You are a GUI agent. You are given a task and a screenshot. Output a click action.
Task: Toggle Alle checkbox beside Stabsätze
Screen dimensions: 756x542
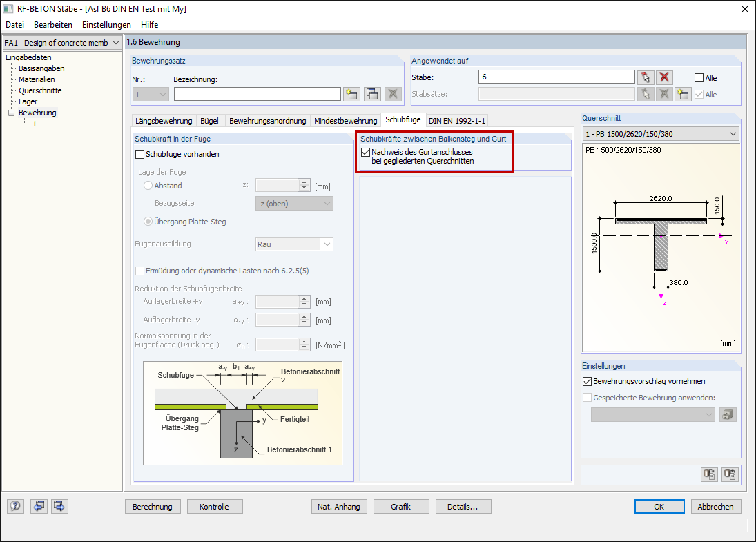point(699,95)
